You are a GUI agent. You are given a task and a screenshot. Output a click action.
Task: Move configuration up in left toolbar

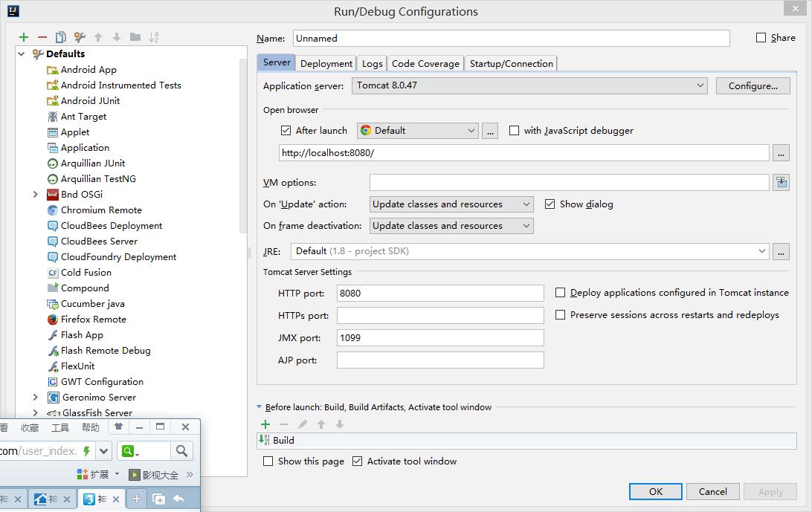coord(98,37)
